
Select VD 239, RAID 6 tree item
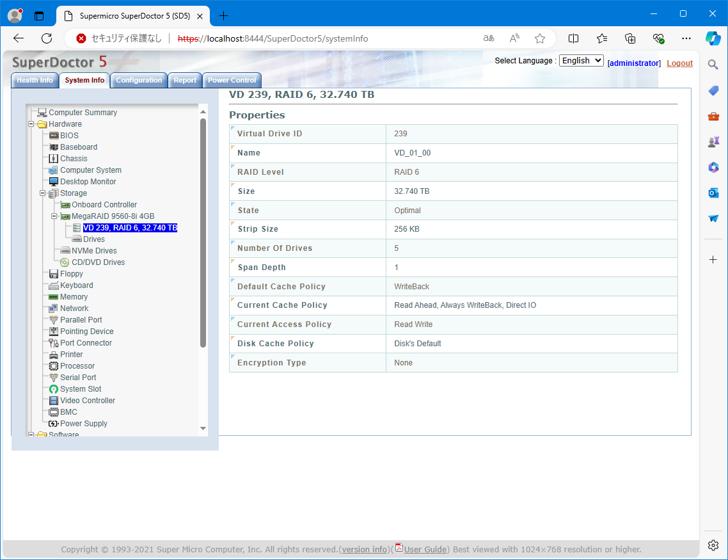pyautogui.click(x=130, y=228)
